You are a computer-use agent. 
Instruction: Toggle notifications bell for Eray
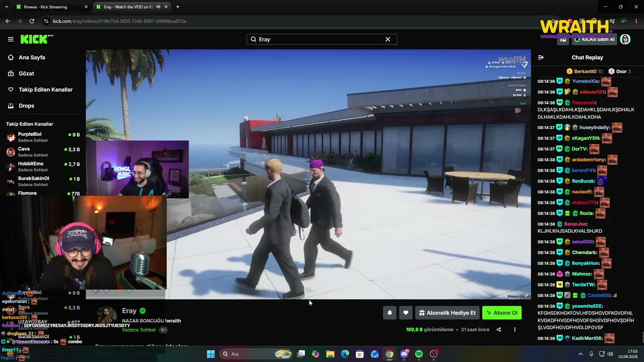pyautogui.click(x=389, y=313)
